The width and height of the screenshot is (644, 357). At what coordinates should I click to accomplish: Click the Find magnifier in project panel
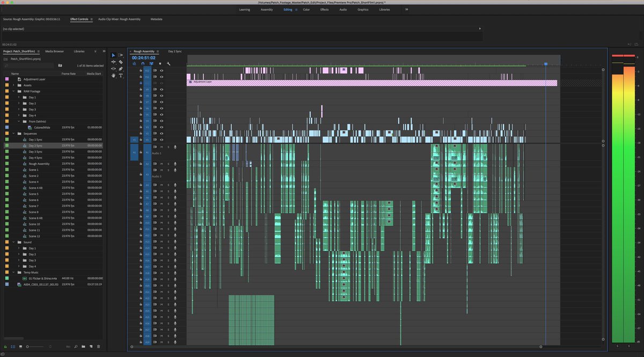pos(76,347)
